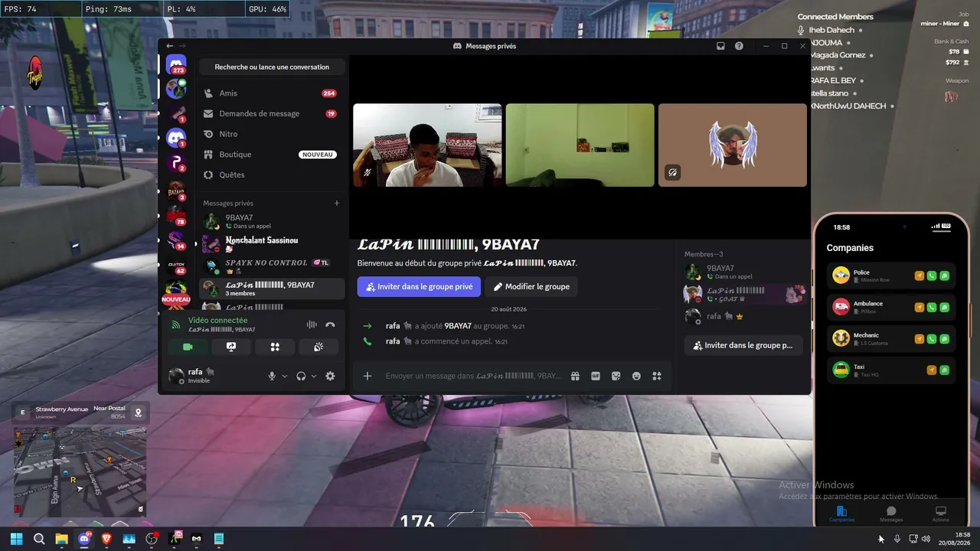Select the webcam video tile
The width and height of the screenshot is (980, 551).
coord(427,145)
